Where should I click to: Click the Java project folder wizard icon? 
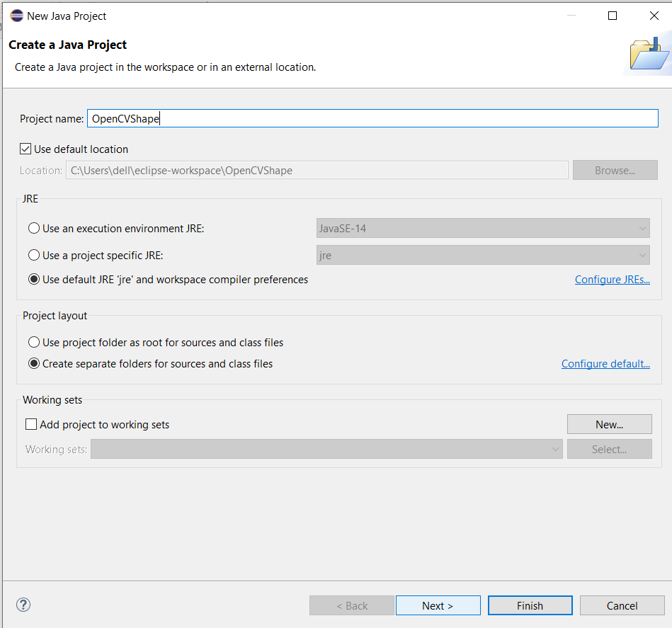(649, 55)
